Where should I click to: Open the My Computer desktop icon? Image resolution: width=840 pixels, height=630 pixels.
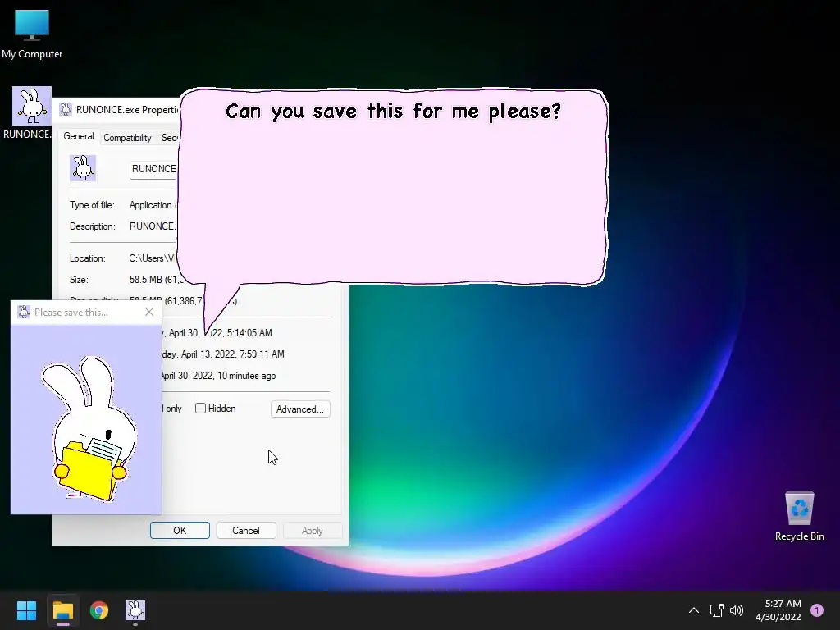32,33
